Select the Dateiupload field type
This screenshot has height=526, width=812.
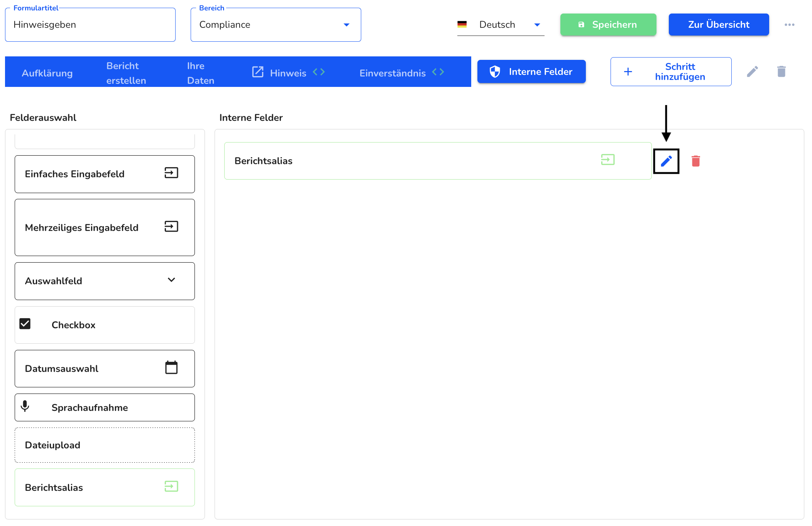105,445
